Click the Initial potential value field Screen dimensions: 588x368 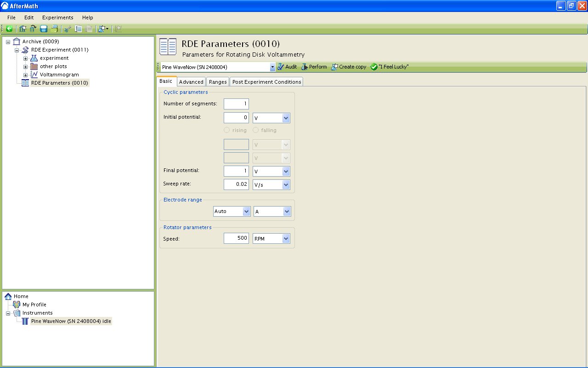[x=236, y=118]
